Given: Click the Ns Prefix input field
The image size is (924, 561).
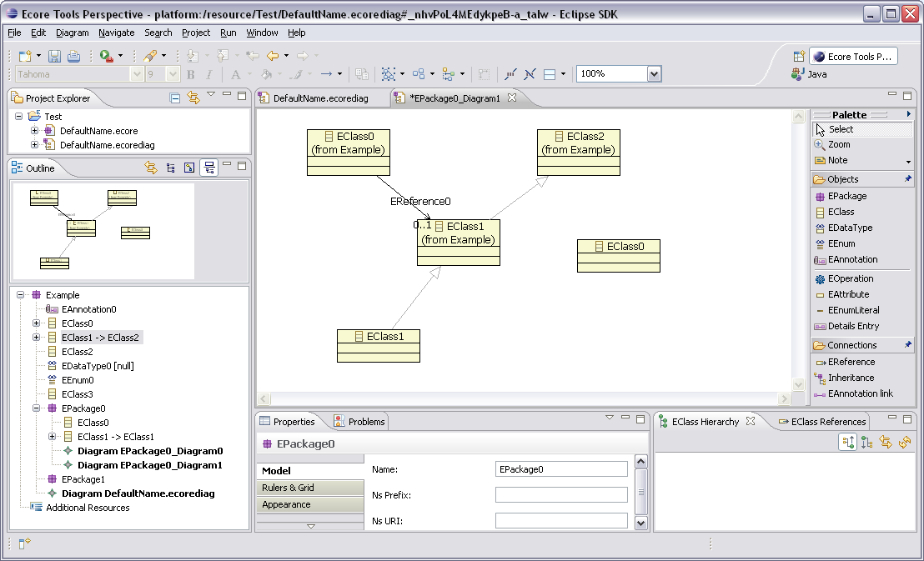Looking at the screenshot, I should coord(561,495).
